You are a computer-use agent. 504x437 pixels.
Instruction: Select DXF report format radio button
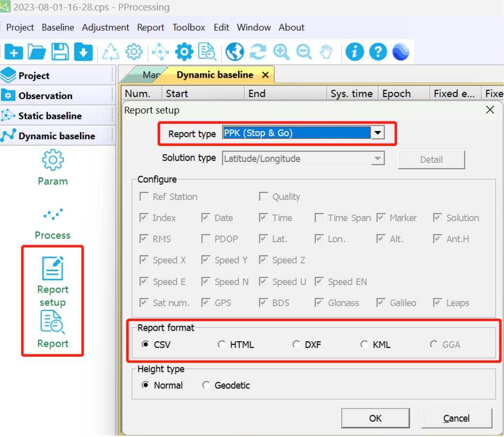296,345
